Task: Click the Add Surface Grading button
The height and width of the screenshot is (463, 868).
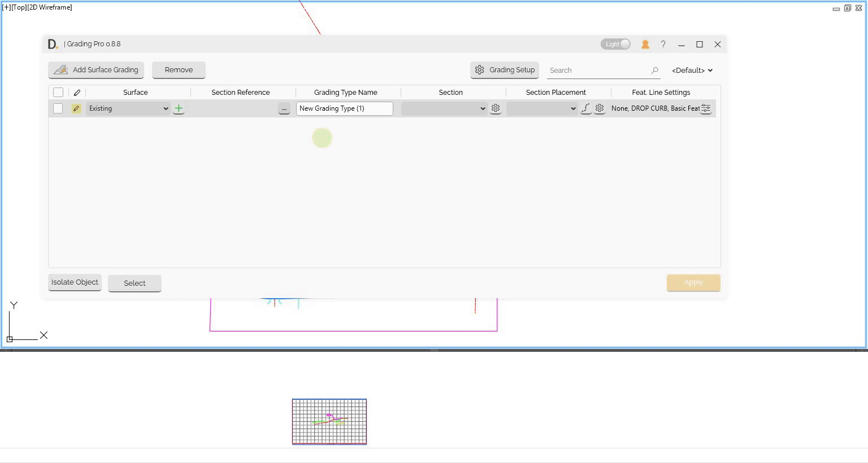Action: [96, 70]
